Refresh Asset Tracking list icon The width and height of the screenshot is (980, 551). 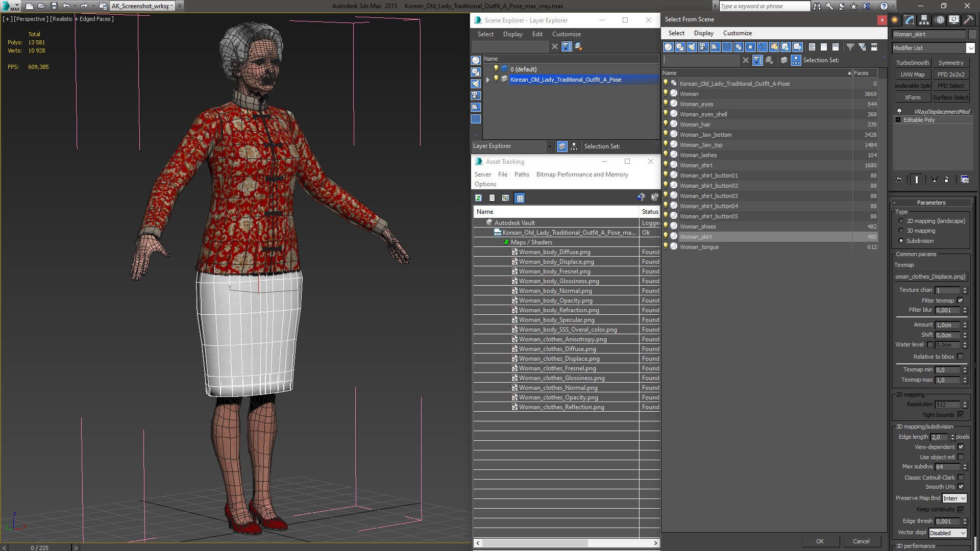pos(478,198)
